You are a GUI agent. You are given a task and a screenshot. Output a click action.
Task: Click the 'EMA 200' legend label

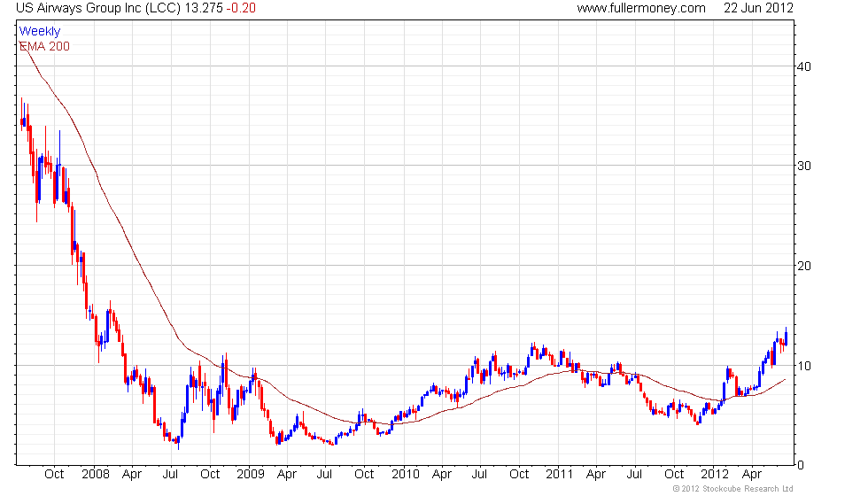tap(44, 46)
